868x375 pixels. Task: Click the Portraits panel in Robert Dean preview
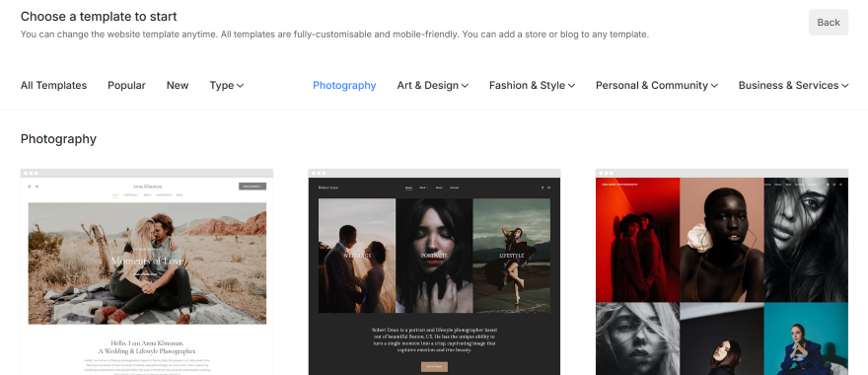pos(435,256)
